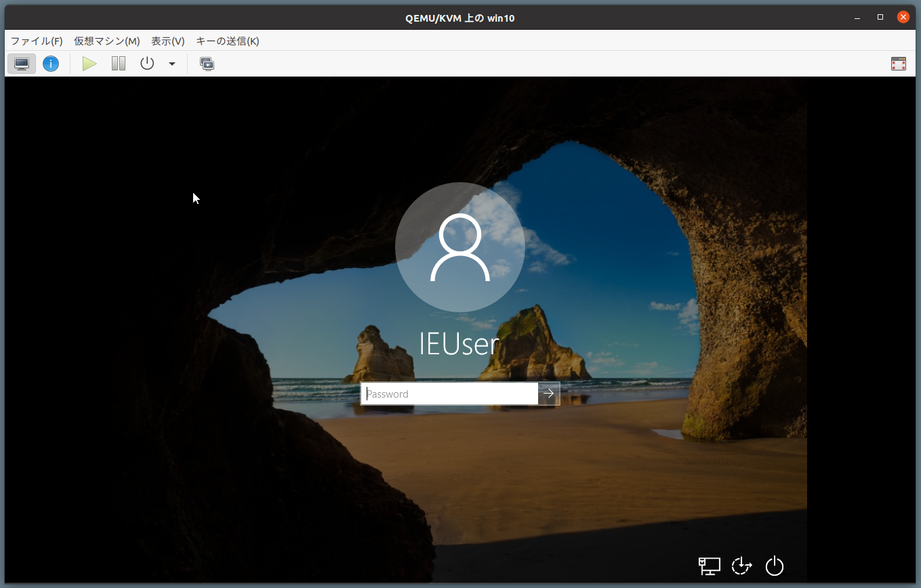Shut down the VM with power icon

(147, 64)
